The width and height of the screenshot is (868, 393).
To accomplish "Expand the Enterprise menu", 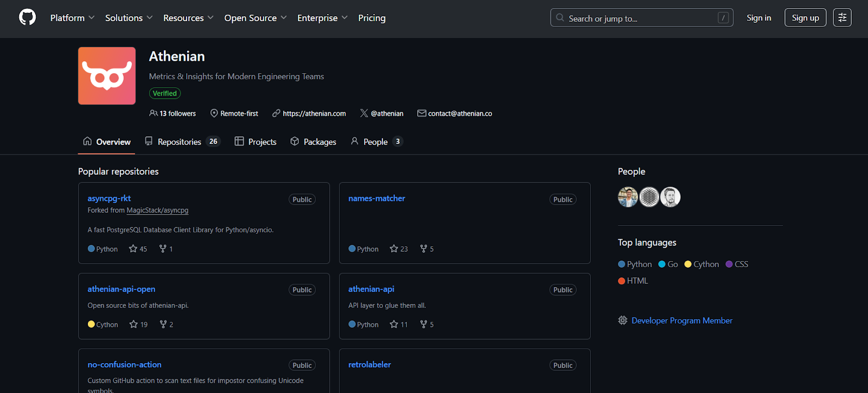I will tap(322, 18).
